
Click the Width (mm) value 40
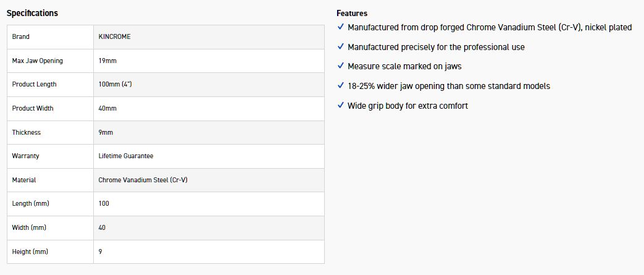coord(102,227)
